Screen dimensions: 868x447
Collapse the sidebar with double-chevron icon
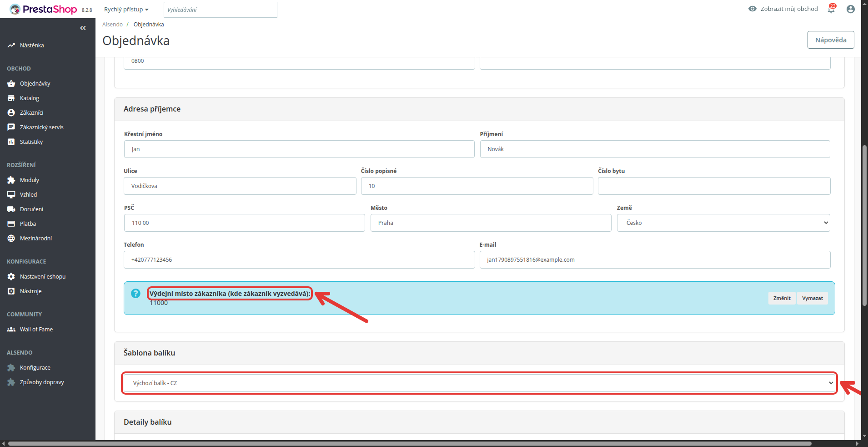(83, 28)
